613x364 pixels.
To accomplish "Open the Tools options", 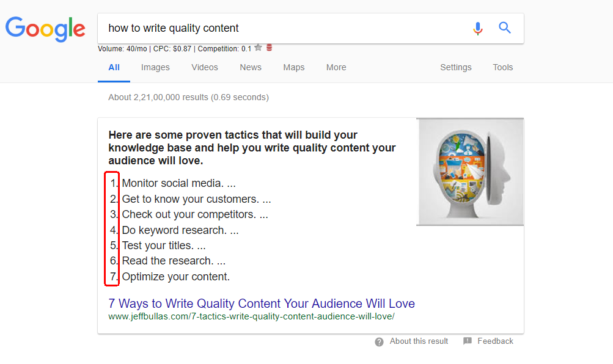I will [x=503, y=67].
